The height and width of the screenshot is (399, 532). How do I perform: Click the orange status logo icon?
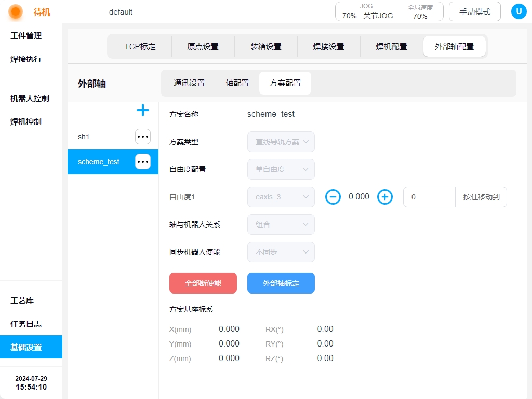tap(16, 11)
